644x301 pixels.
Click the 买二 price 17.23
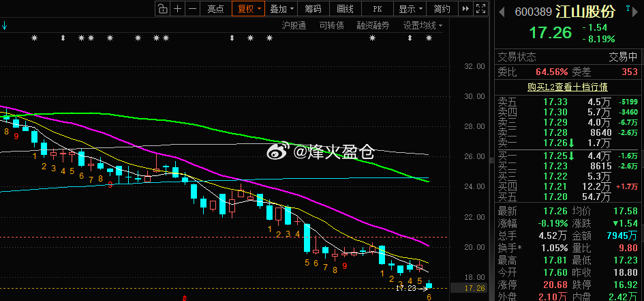(555, 166)
